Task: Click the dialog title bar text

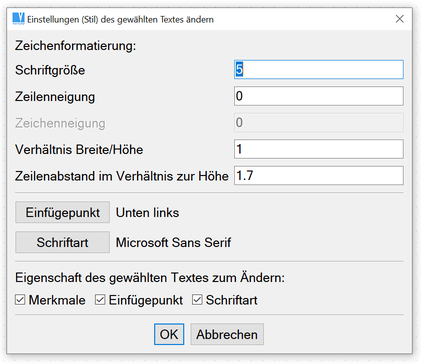Action: (120, 19)
